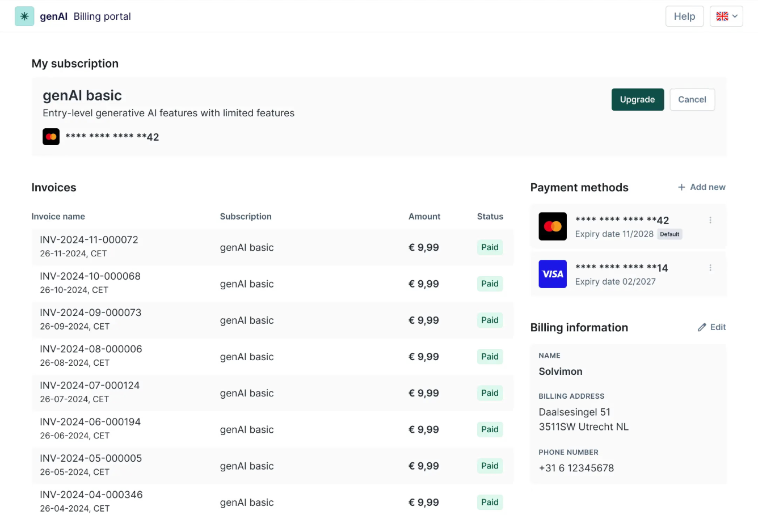Click € 9,99 amount for INV-2024-11-000072

pos(424,247)
